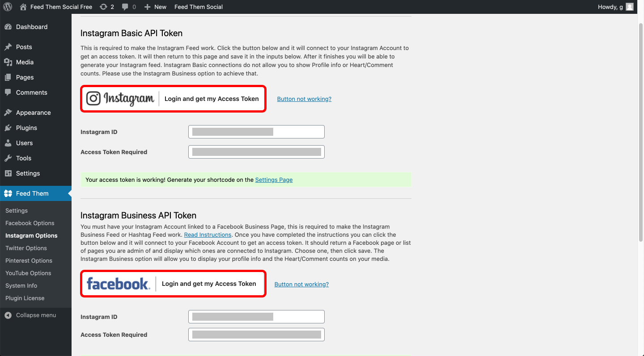Open Twitter Options submenu

[x=26, y=248]
